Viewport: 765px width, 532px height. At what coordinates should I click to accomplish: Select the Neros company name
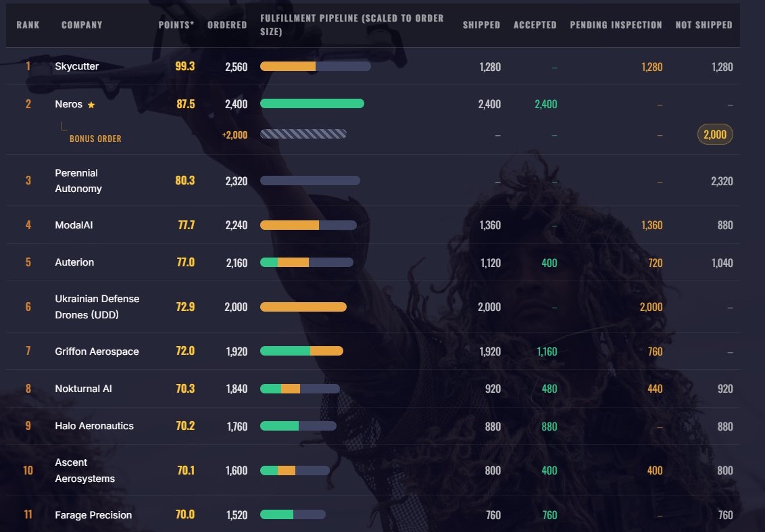tap(69, 104)
